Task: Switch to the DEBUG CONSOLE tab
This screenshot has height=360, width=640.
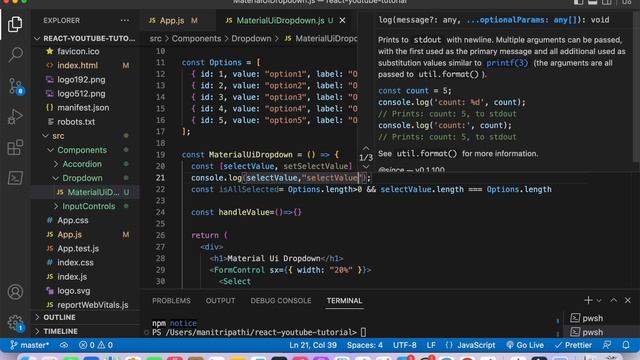Action: click(281, 301)
